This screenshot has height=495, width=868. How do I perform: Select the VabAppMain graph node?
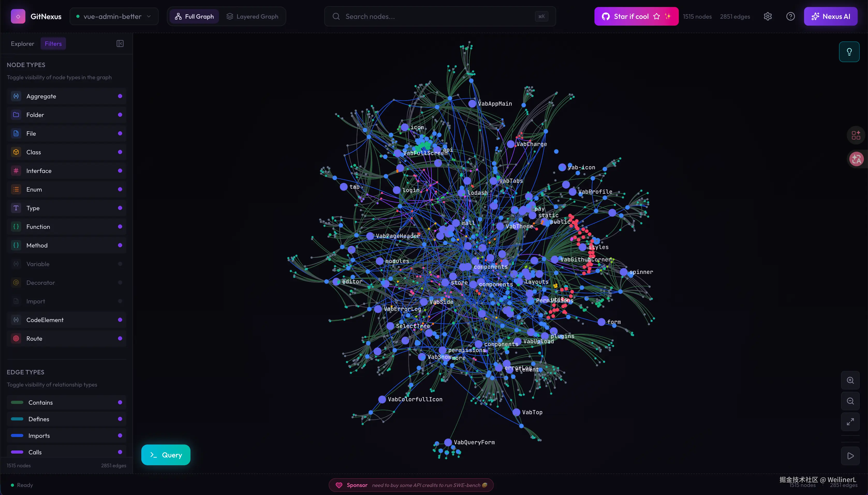tap(472, 104)
